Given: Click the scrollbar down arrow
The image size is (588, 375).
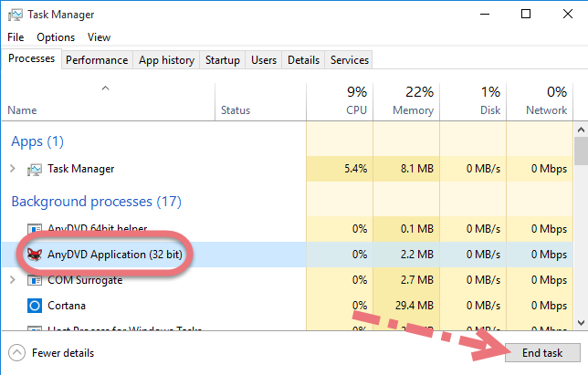Looking at the screenshot, I should [x=581, y=323].
